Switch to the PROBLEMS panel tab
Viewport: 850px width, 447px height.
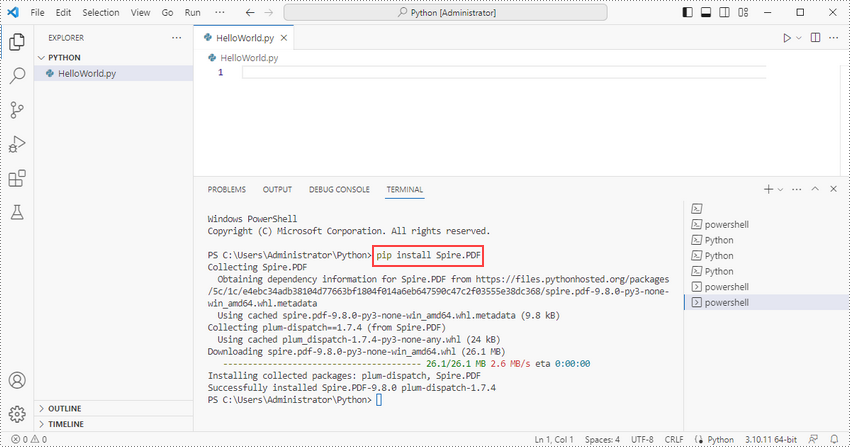coord(227,190)
